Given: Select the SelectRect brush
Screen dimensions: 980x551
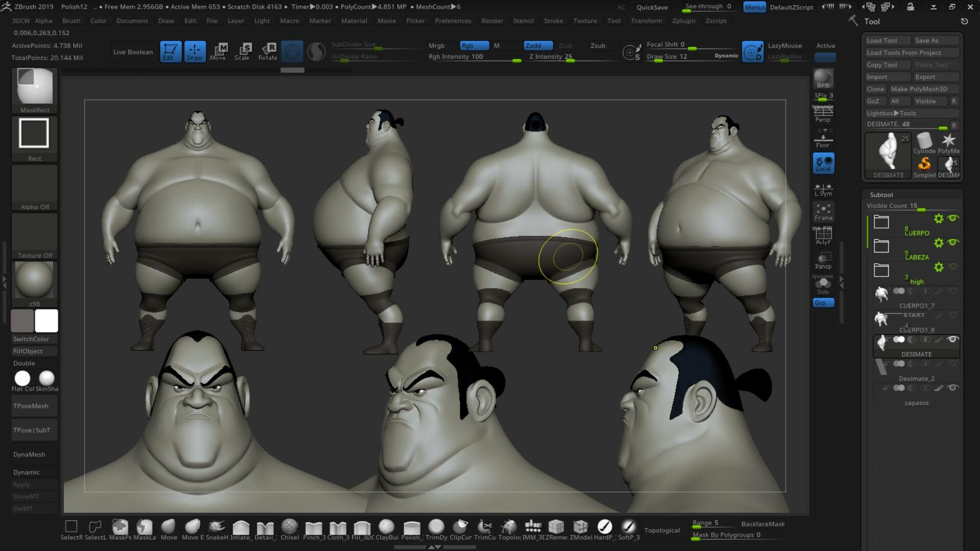Looking at the screenshot, I should tap(71, 530).
